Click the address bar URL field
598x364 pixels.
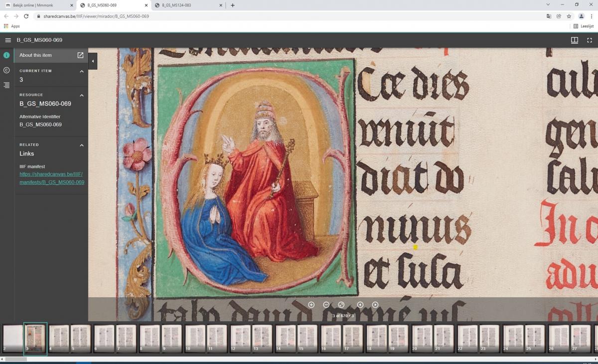(x=289, y=16)
